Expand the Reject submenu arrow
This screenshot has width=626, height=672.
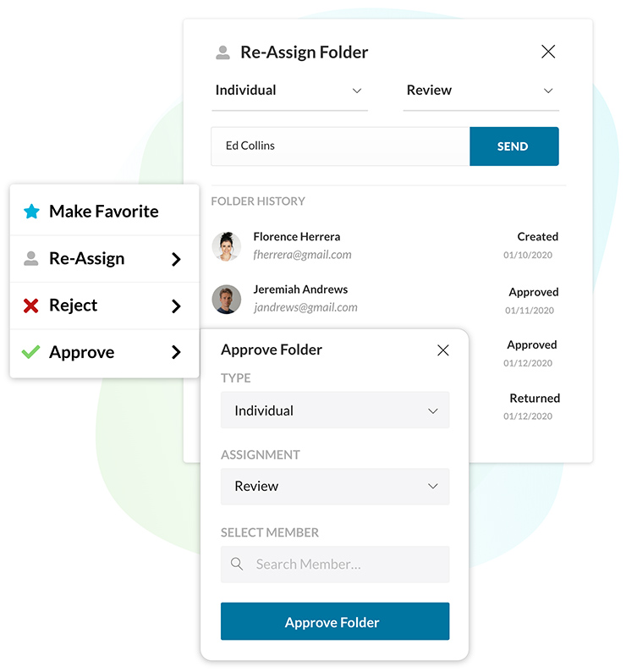pyautogui.click(x=176, y=306)
